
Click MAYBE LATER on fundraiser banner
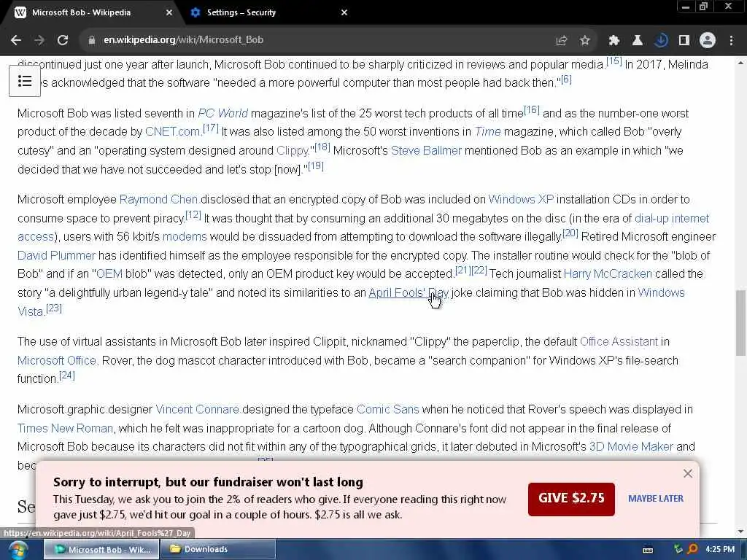pos(656,499)
